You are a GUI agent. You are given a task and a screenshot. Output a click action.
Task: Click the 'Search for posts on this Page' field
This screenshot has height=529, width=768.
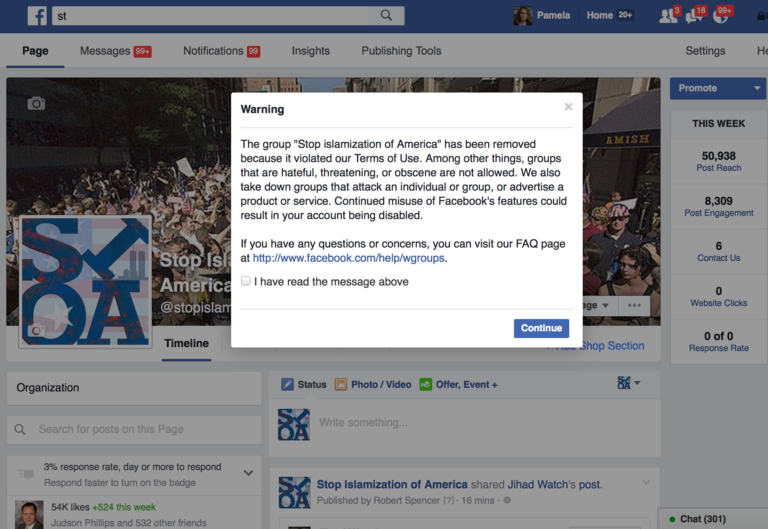click(x=134, y=430)
